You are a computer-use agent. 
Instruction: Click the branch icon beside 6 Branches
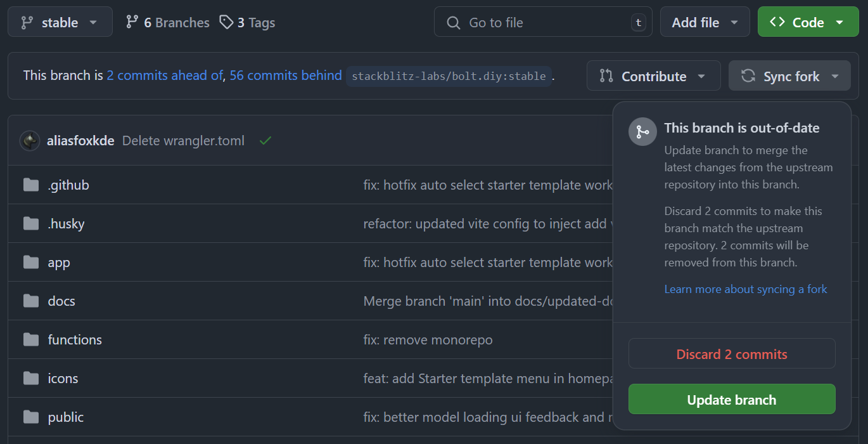tap(132, 22)
